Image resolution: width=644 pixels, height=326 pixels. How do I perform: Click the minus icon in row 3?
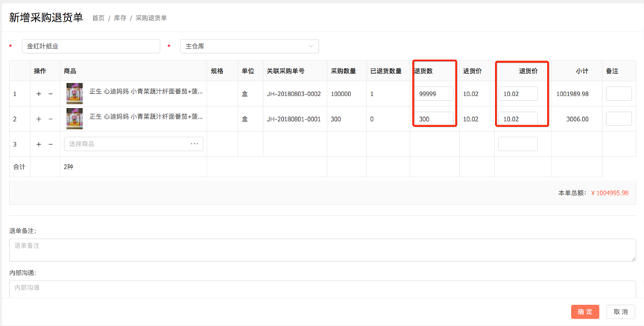coord(51,144)
